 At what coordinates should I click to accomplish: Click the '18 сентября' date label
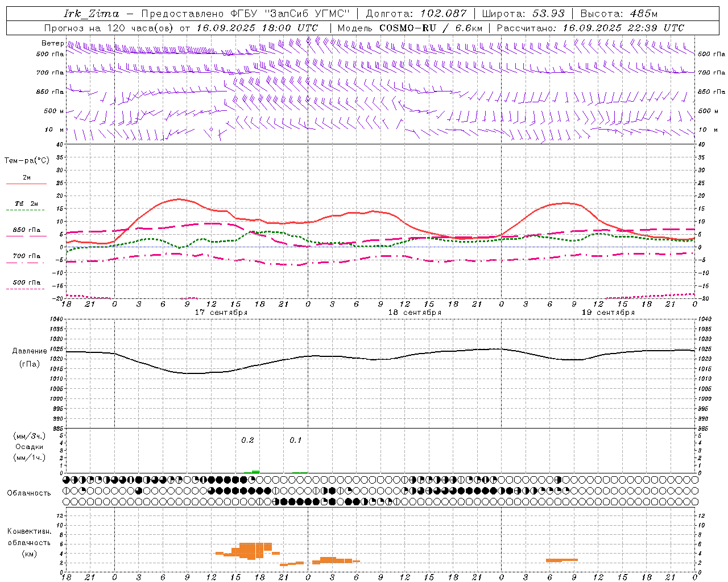415,313
